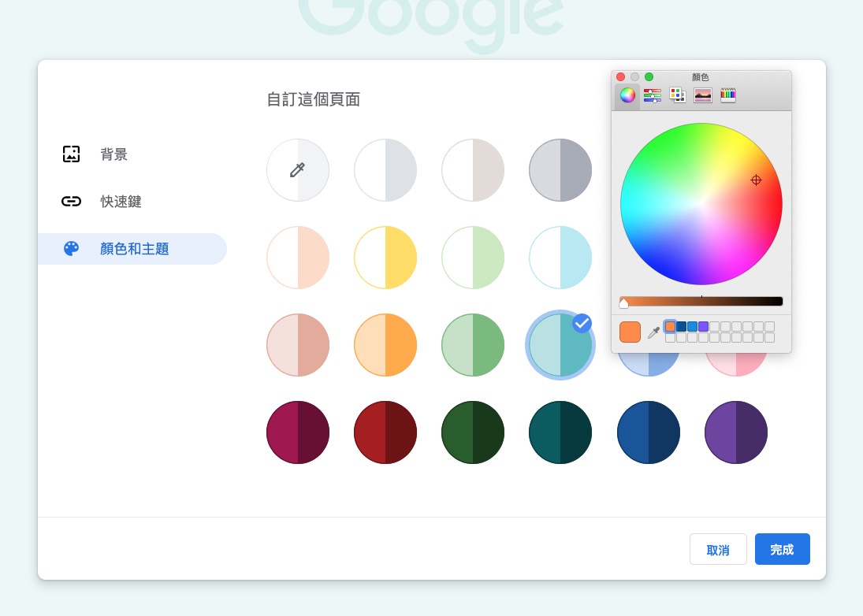Viewport: 863px width, 616px height.
Task: Select the eyedropper tool in color panel
Action: pyautogui.click(x=654, y=332)
